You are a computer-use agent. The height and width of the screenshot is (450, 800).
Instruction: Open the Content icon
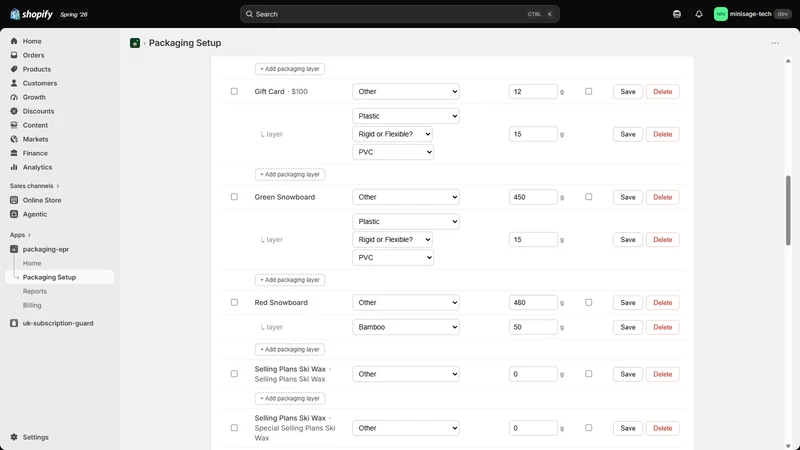tap(14, 125)
